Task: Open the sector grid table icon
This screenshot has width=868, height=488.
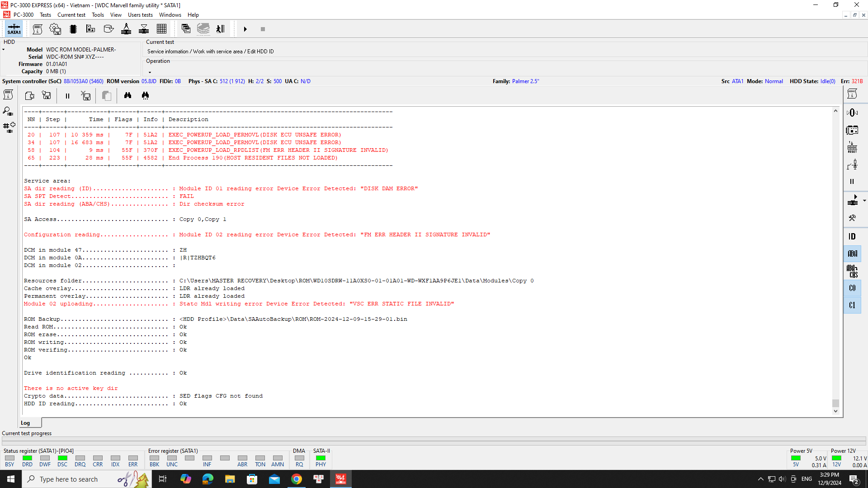Action: tap(161, 29)
